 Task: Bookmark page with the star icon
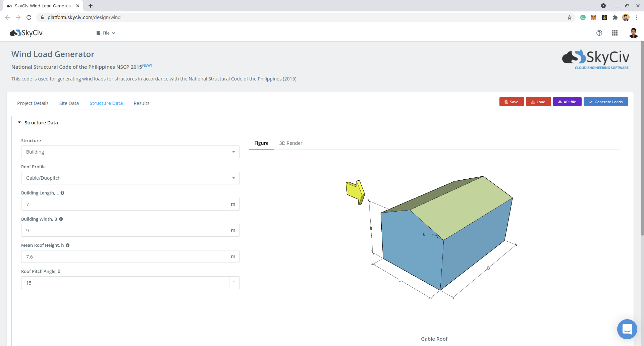coord(570,17)
